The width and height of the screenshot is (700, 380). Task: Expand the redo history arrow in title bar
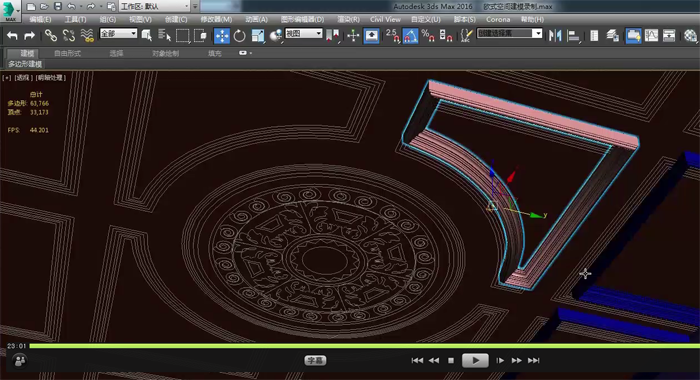point(101,7)
